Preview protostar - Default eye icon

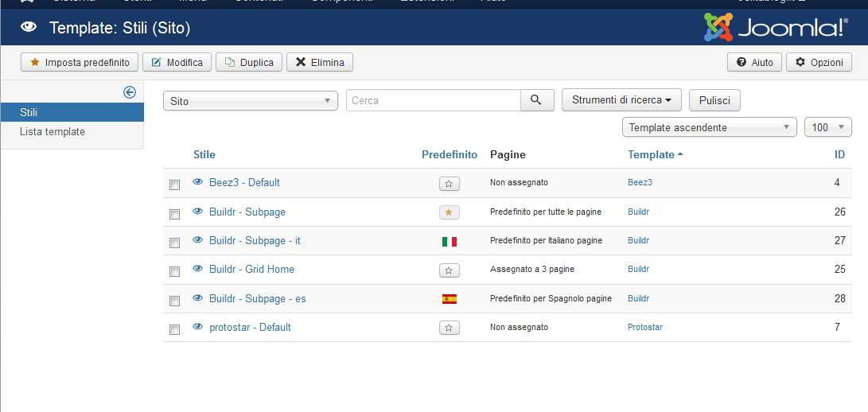click(x=197, y=327)
